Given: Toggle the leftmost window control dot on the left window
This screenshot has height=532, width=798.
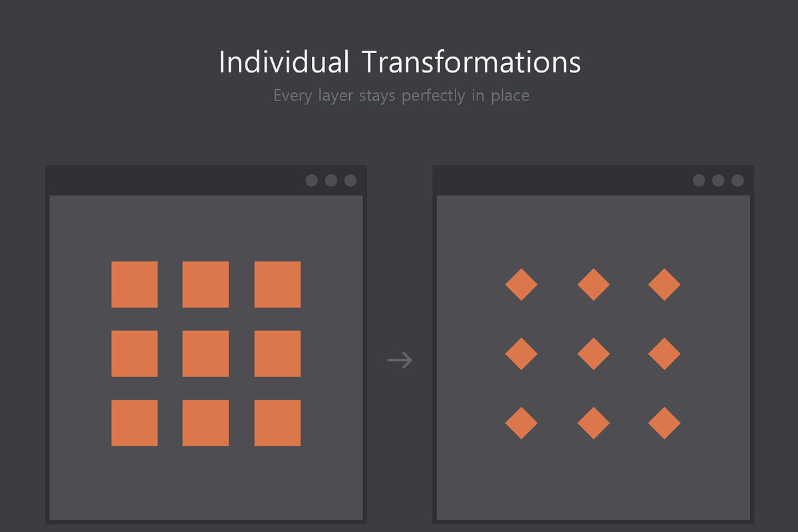Looking at the screenshot, I should click(x=311, y=180).
